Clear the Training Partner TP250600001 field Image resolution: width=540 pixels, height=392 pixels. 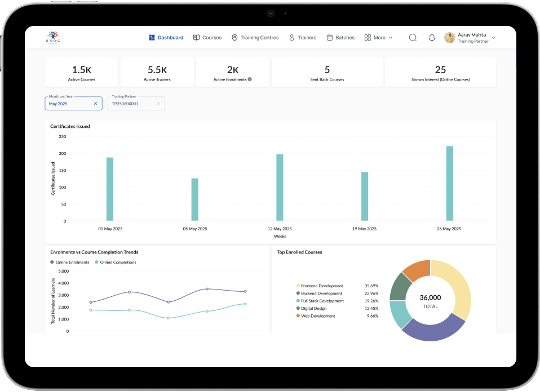click(158, 104)
